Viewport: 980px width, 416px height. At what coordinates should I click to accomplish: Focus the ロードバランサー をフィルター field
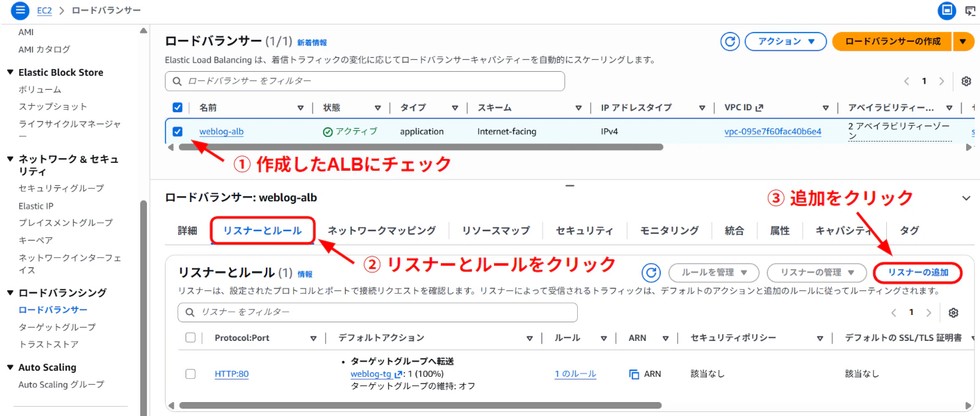click(x=365, y=81)
